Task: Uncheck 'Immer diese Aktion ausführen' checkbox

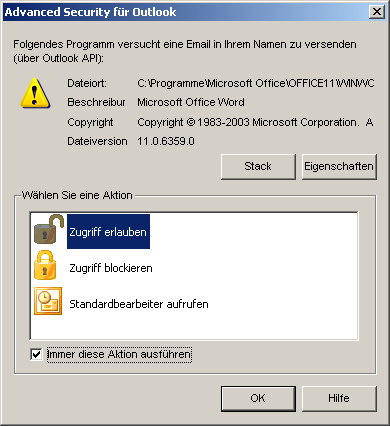Action: [36, 354]
